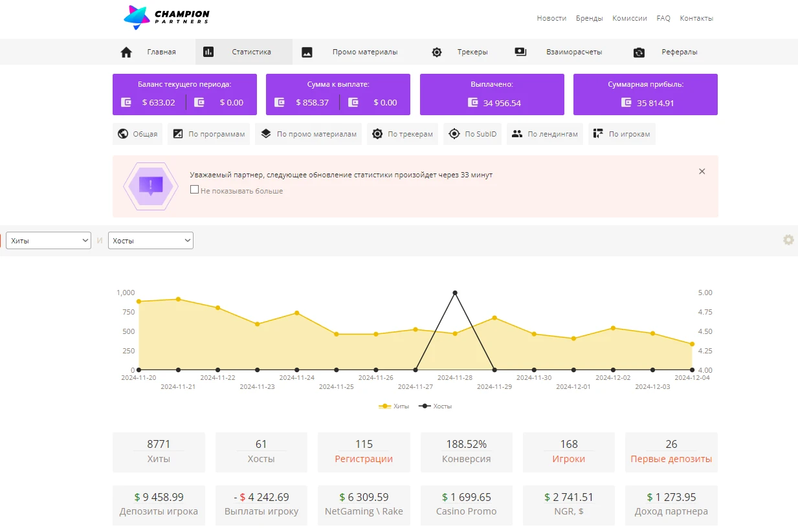Image resolution: width=798 pixels, height=532 pixels.
Task: Click the image icon for Промо материалы
Action: pos(307,52)
